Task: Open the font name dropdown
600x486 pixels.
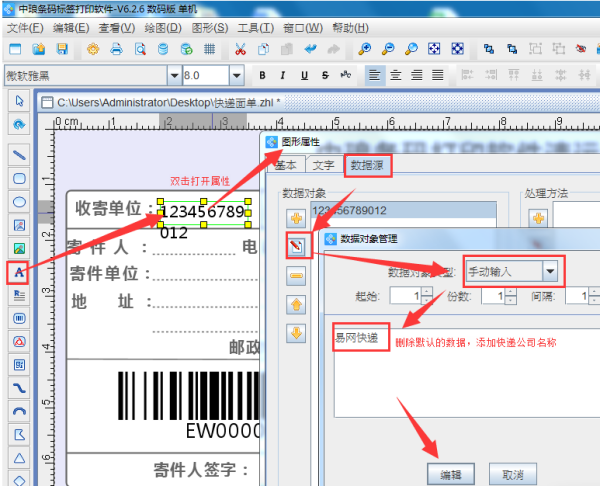Action: 174,75
